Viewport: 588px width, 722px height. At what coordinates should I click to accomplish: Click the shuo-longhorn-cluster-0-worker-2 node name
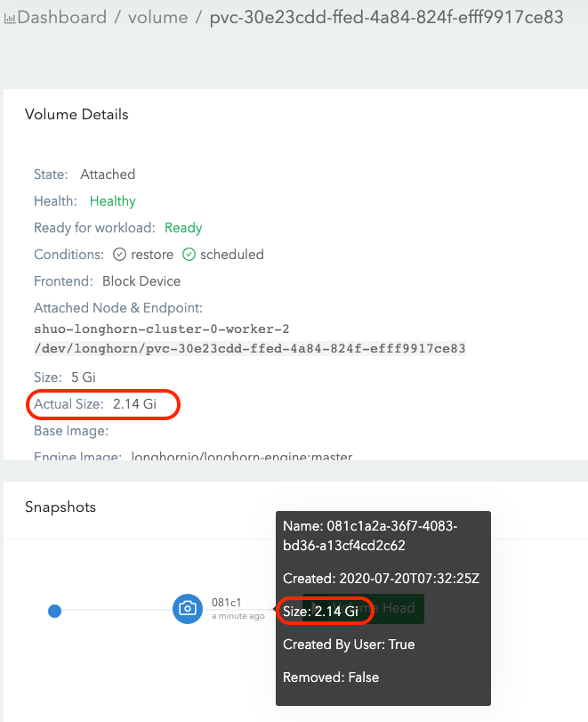[161, 329]
